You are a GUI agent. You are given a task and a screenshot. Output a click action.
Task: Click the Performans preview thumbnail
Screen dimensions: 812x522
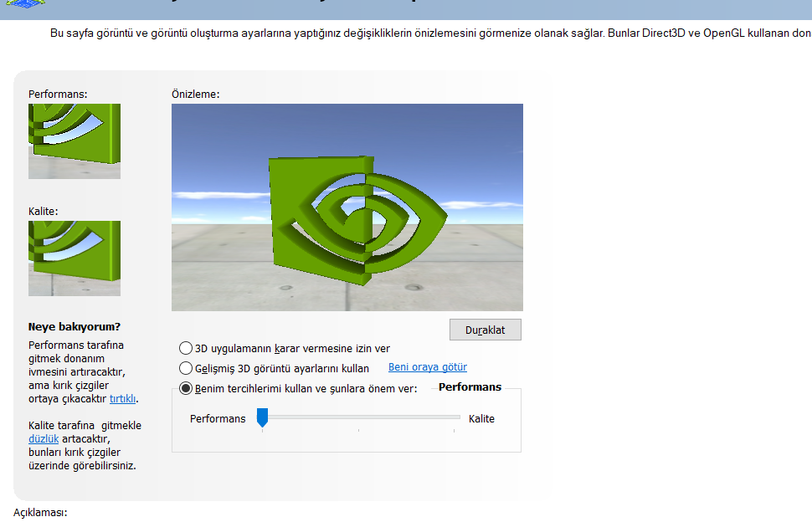coord(75,141)
